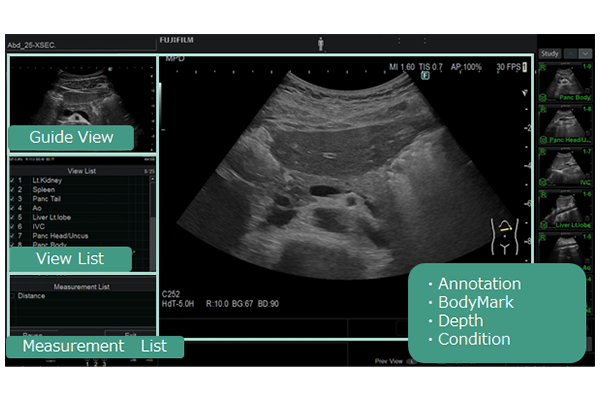This screenshot has width=600, height=400.
Task: Toggle checkbox for view 6 IVC
Action: 13,227
